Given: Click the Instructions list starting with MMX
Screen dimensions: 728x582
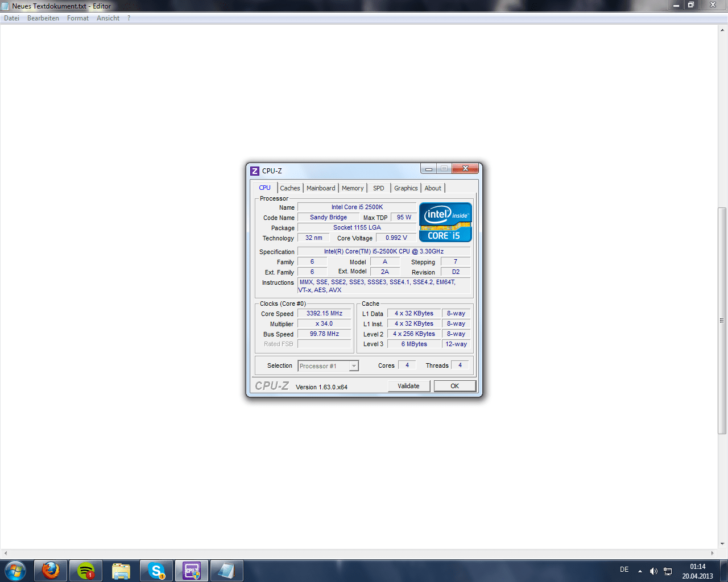Looking at the screenshot, I should coord(385,286).
